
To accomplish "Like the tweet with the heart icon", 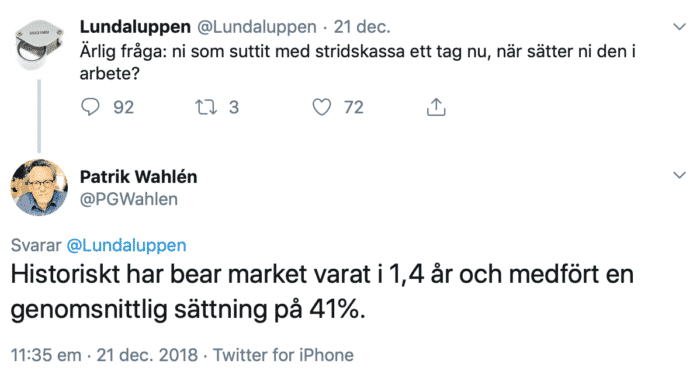I will [321, 107].
